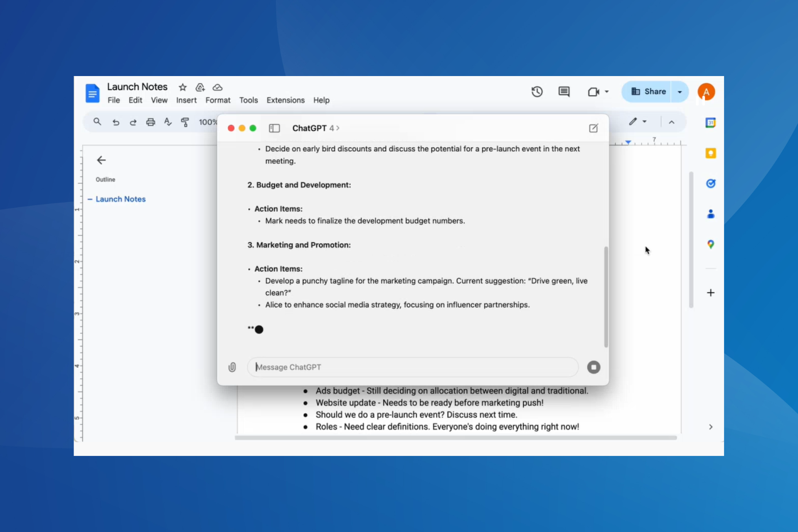Screen dimensions: 798x532
Task: Open the Meet camera dropdown arrow
Action: tap(607, 91)
